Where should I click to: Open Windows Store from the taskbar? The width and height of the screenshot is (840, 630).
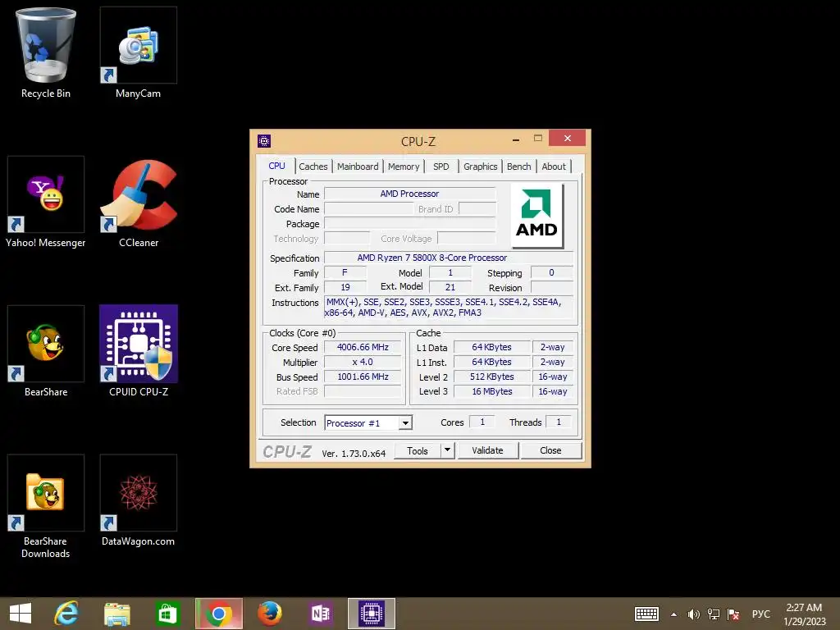(167, 614)
